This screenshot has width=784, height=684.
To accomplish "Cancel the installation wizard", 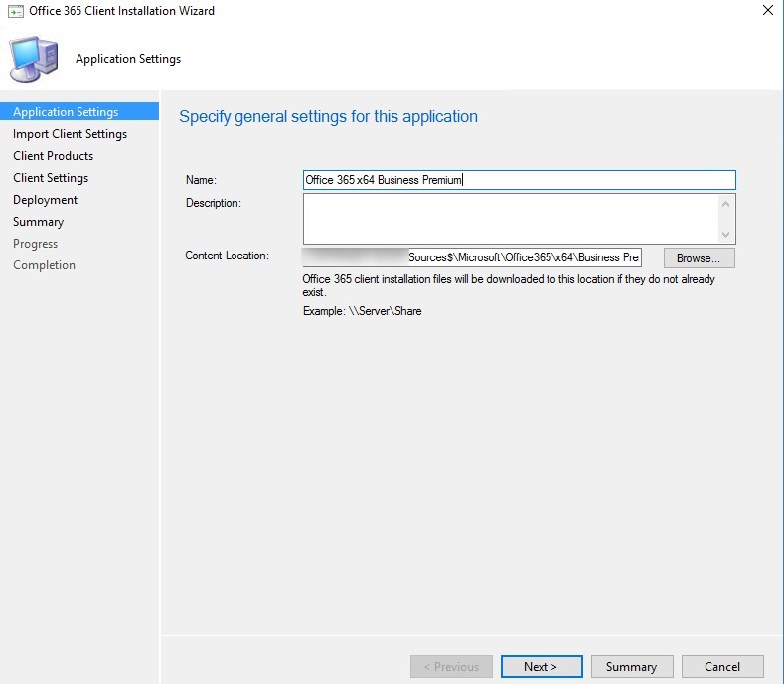I will tap(722, 666).
